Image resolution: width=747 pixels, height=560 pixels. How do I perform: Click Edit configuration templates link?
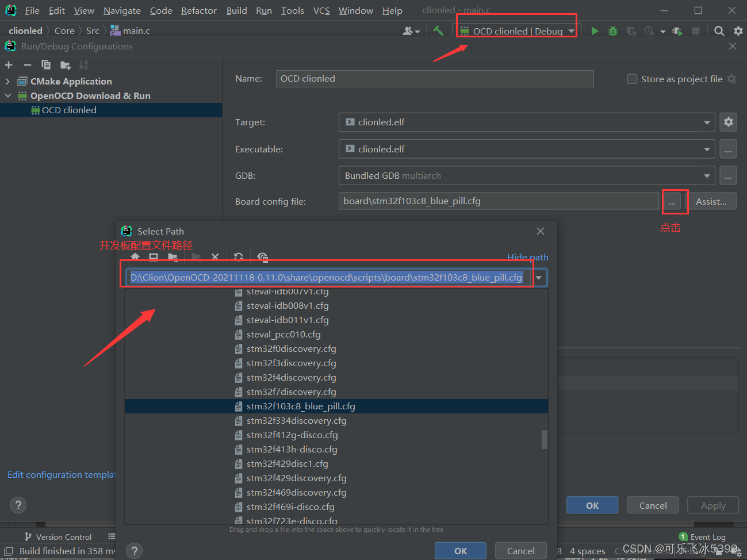(62, 474)
